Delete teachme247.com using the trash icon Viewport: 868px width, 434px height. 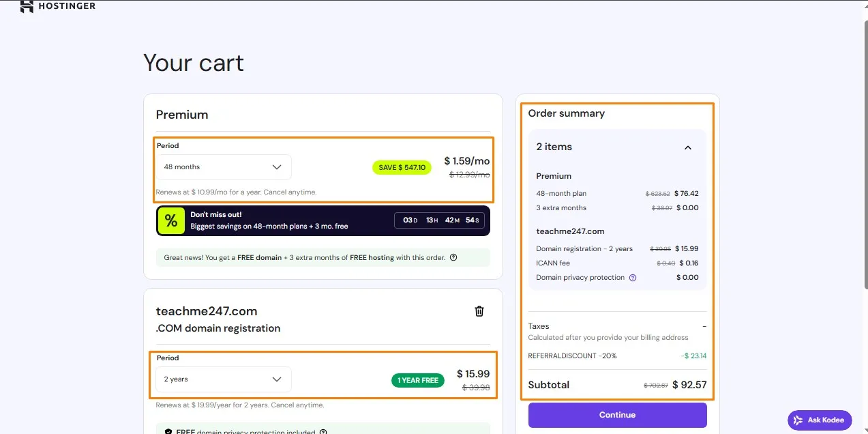click(x=479, y=310)
